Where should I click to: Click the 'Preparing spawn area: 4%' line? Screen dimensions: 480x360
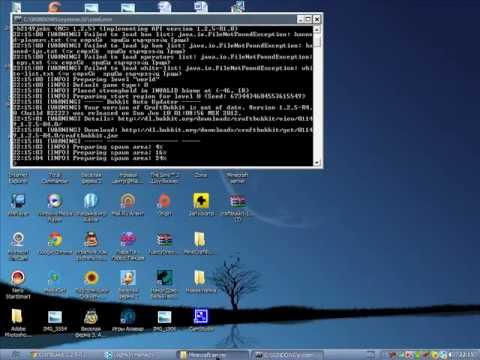coord(88,147)
